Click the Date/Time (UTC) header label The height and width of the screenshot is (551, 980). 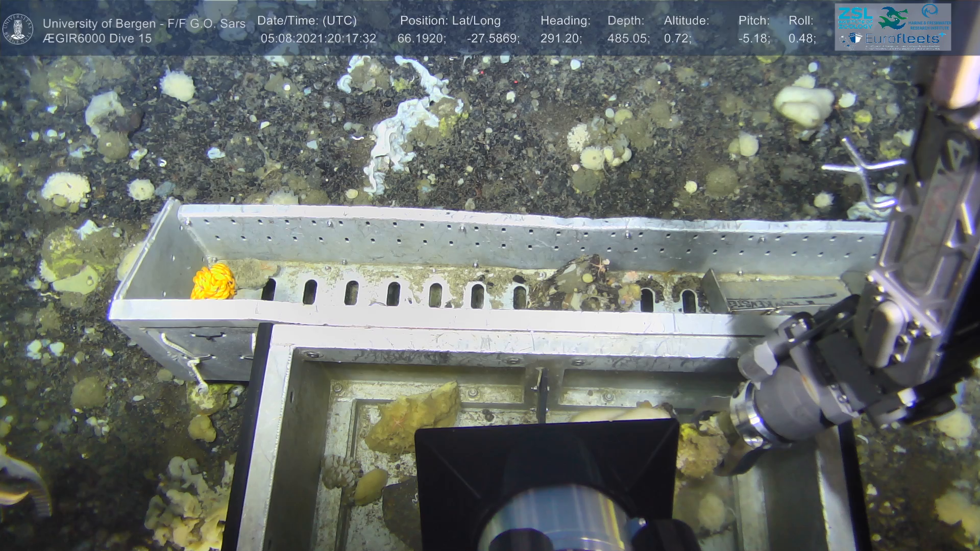[x=307, y=20]
